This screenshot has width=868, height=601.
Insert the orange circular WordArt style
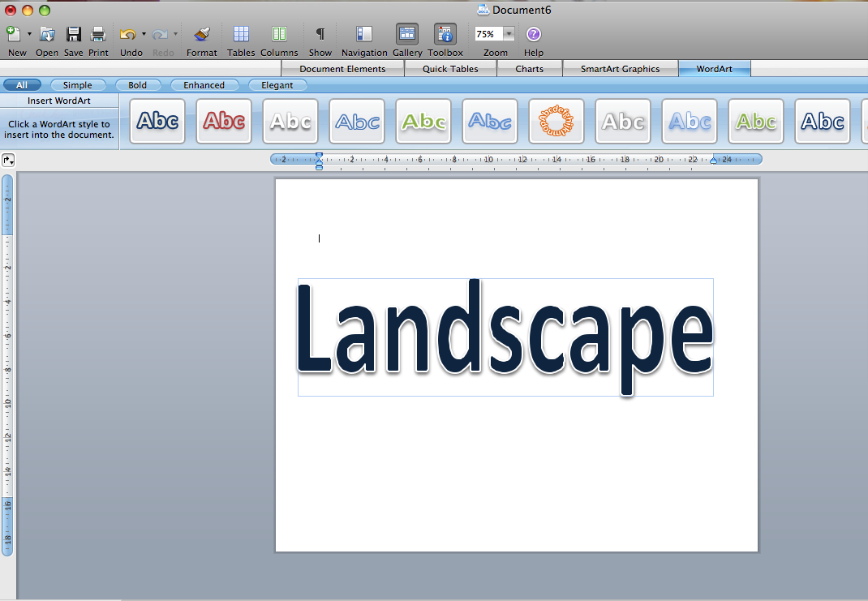pyautogui.click(x=556, y=121)
